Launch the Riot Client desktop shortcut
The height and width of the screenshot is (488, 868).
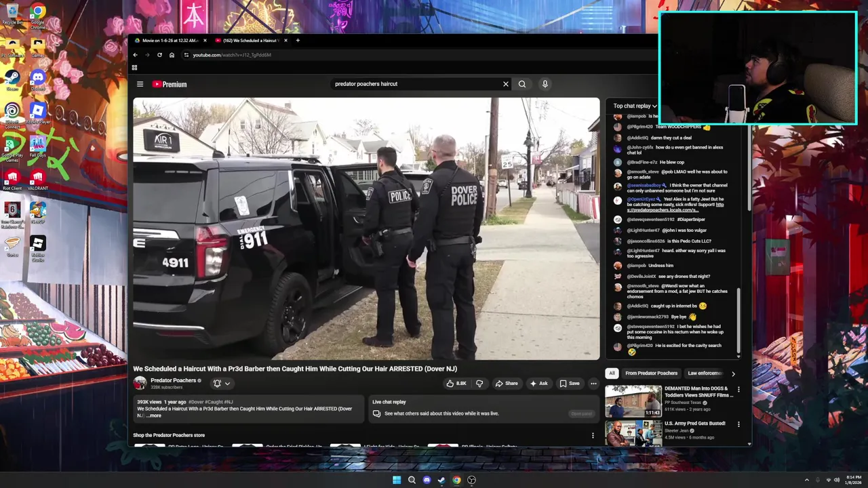(12, 180)
